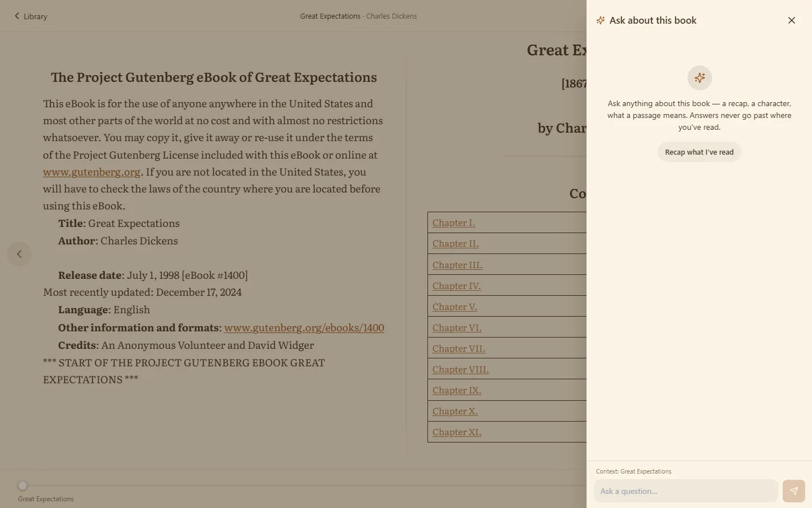
Task: Jump to Chapter IX. in contents
Action: 457,390
